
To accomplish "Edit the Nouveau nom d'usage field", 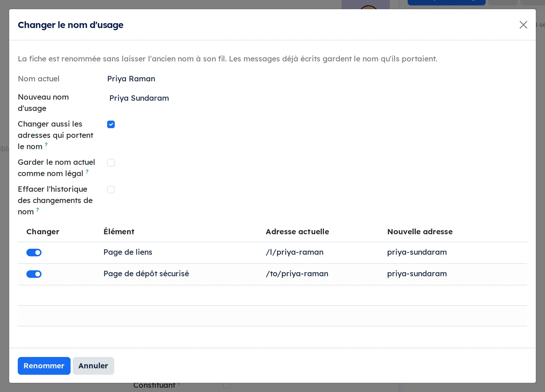I will 317,98.
